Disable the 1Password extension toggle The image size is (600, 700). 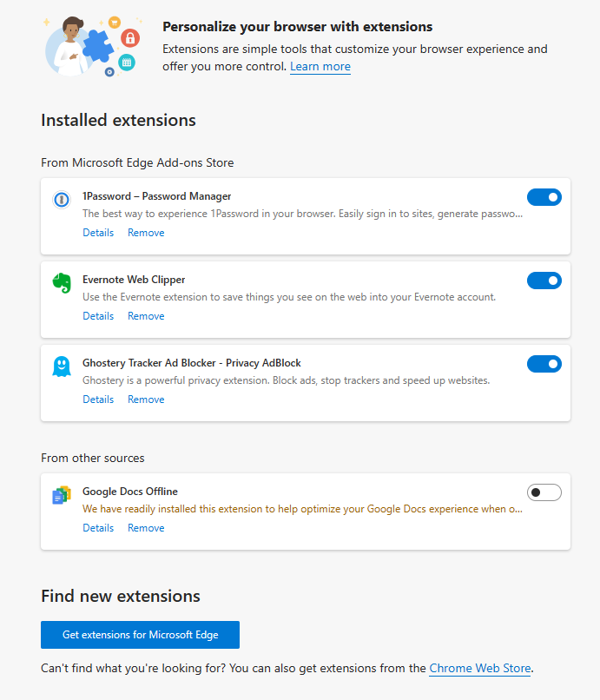tap(544, 197)
